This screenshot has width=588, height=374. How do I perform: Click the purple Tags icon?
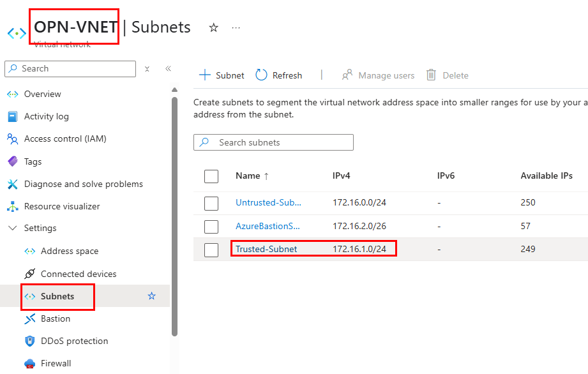[x=12, y=161]
